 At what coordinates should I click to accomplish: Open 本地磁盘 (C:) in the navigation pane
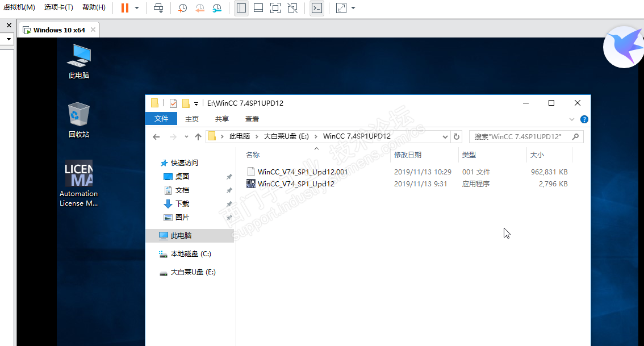(191, 253)
